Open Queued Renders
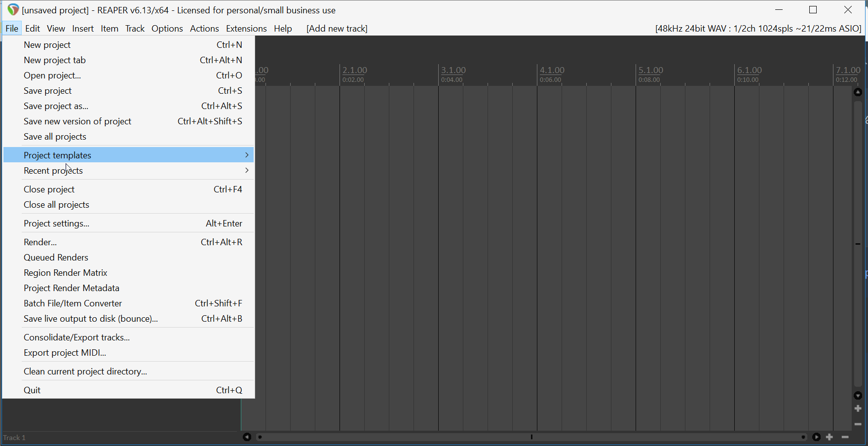The width and height of the screenshot is (868, 446). pyautogui.click(x=128, y=257)
